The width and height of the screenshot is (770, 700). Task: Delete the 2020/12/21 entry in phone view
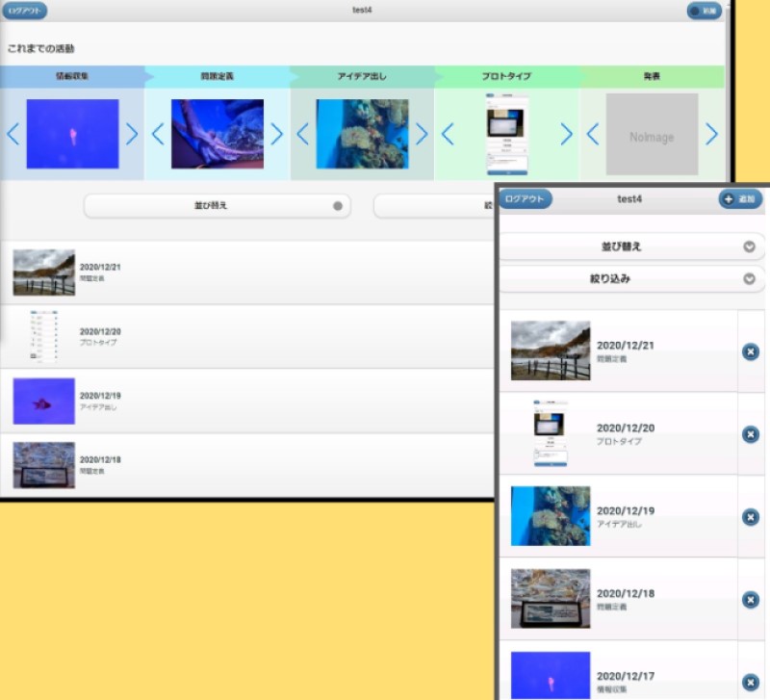pyautogui.click(x=751, y=352)
